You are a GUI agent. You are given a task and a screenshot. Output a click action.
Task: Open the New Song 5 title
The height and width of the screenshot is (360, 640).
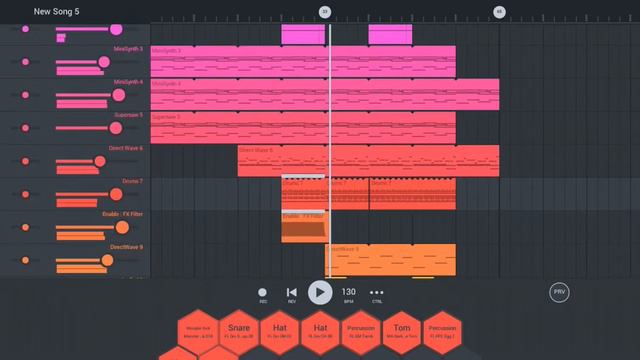(56, 12)
